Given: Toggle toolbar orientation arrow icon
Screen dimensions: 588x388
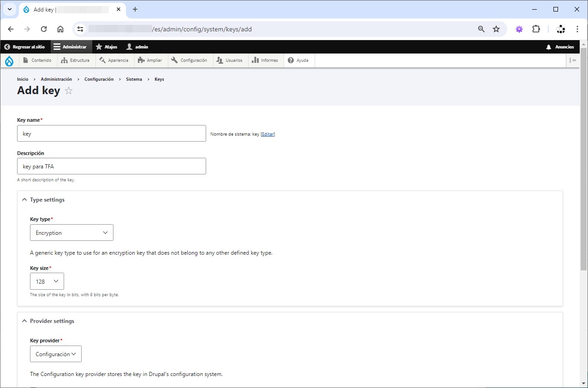Looking at the screenshot, I should [x=573, y=60].
